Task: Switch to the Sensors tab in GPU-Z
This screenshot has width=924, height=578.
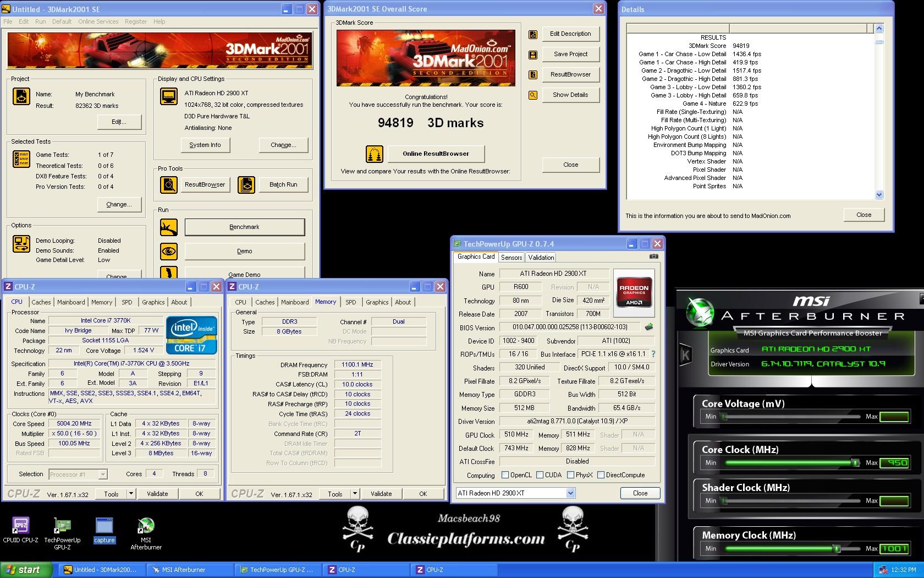Action: click(x=512, y=258)
